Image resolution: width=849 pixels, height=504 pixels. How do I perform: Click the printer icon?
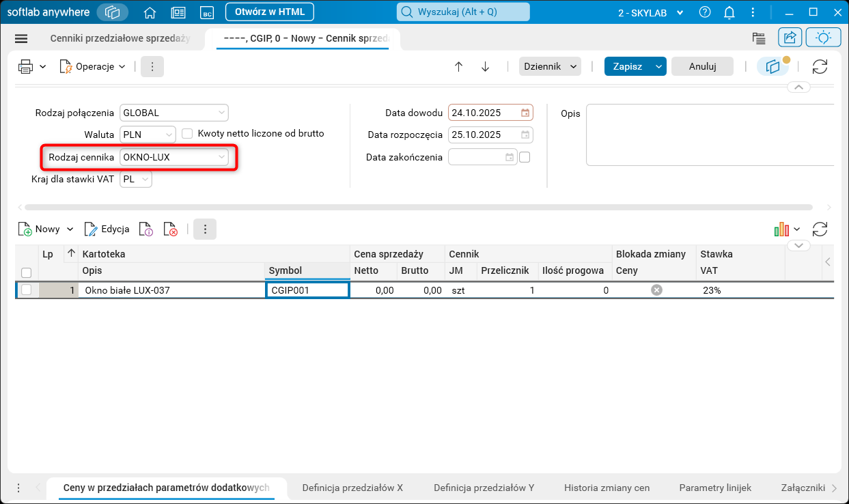pos(26,66)
